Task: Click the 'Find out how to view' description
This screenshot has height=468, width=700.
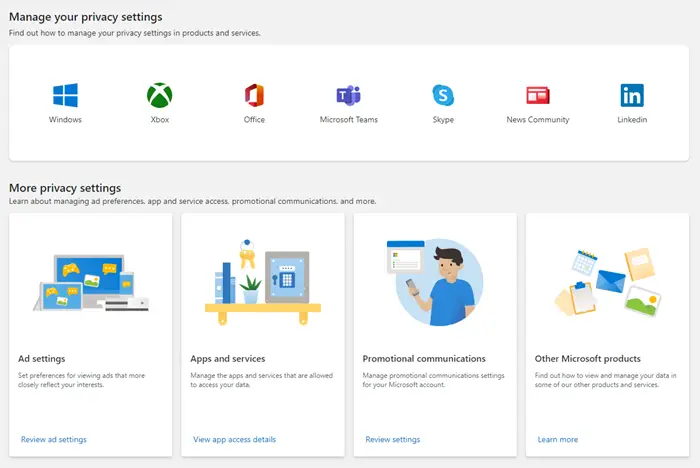Action: (605, 380)
